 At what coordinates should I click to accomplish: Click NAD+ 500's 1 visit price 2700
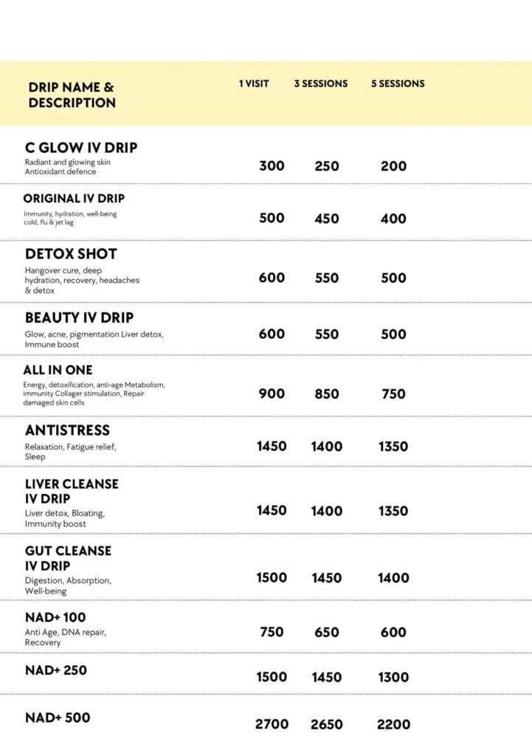272,725
